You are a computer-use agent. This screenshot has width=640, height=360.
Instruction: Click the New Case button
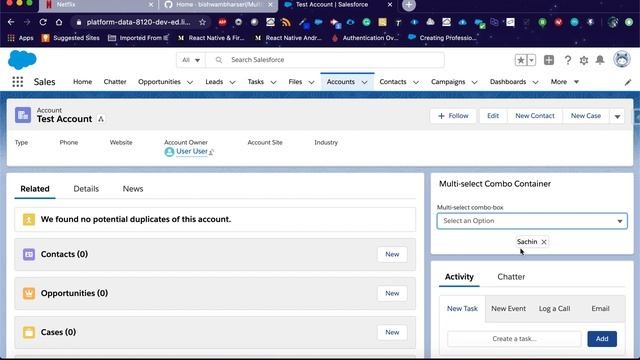586,116
